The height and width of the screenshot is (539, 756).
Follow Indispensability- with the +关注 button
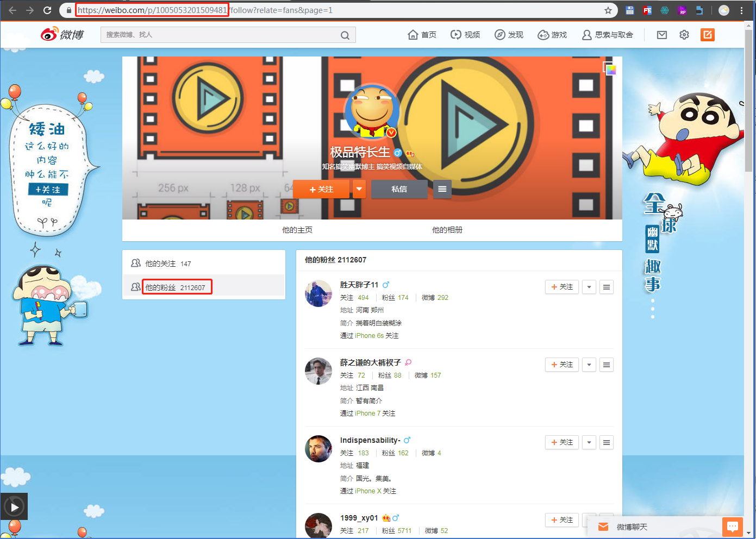[562, 442]
